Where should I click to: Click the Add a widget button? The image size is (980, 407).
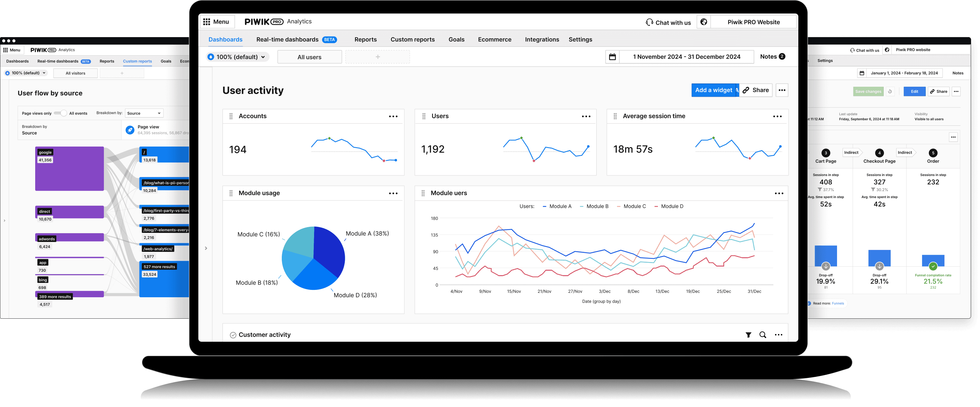point(713,90)
